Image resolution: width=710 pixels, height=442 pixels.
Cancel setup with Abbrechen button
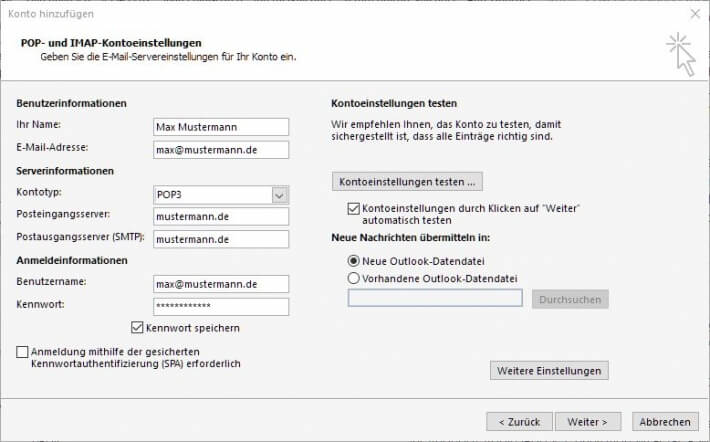(x=665, y=422)
